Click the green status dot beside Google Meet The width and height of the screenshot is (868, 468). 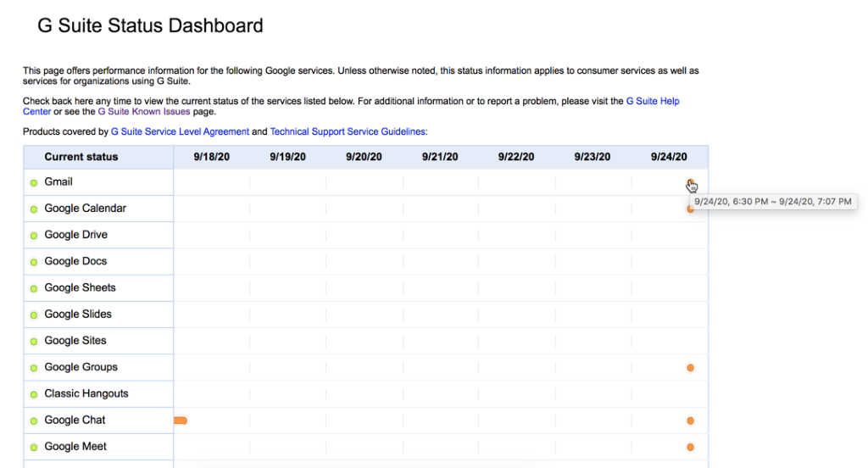click(34, 448)
